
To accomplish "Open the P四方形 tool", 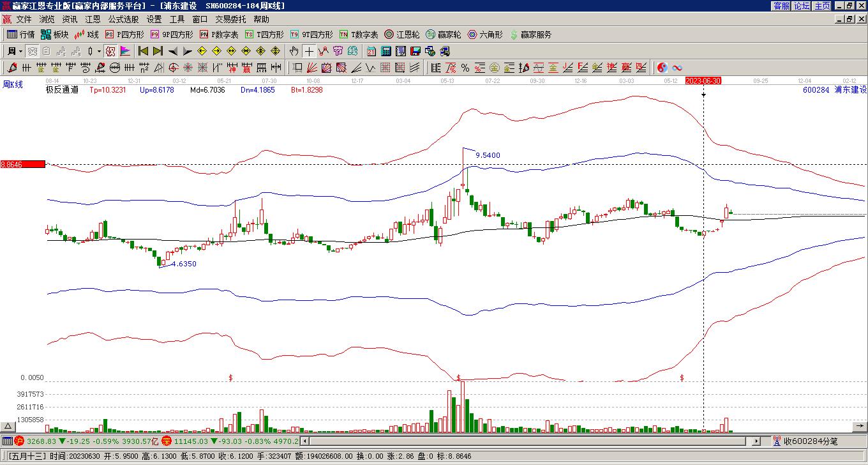I will (124, 34).
